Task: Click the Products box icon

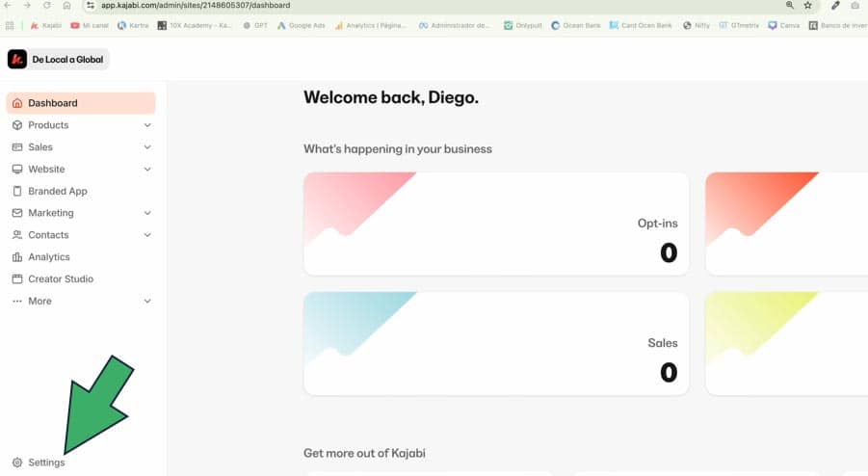Action: coord(17,125)
